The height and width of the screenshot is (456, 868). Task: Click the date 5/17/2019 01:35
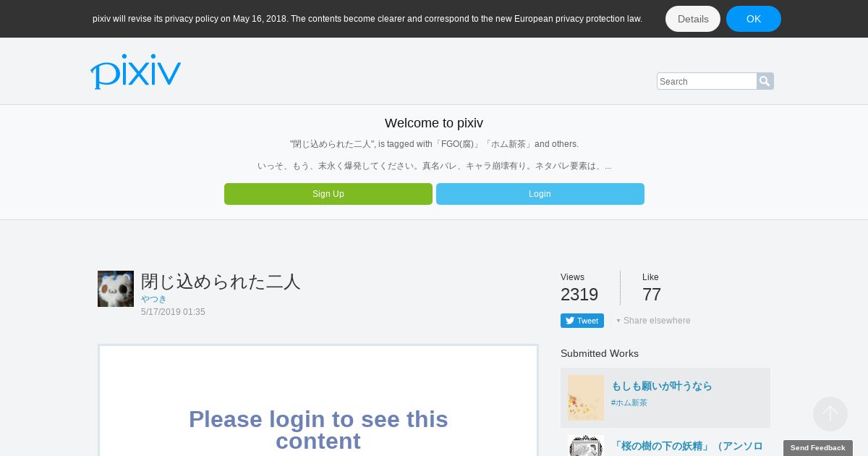coord(173,312)
